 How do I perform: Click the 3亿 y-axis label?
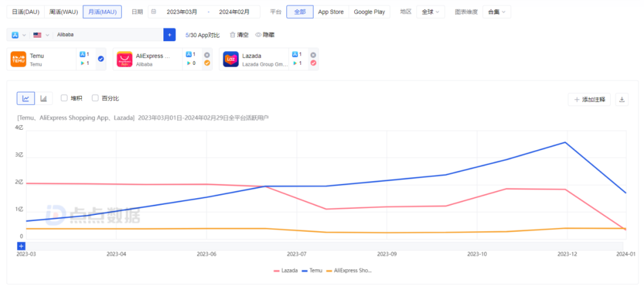coord(19,155)
